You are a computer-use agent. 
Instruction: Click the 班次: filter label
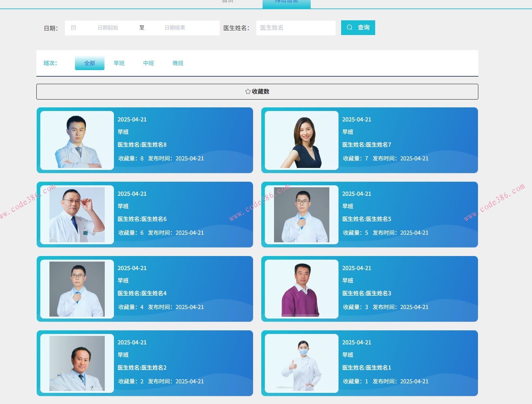[x=50, y=63]
